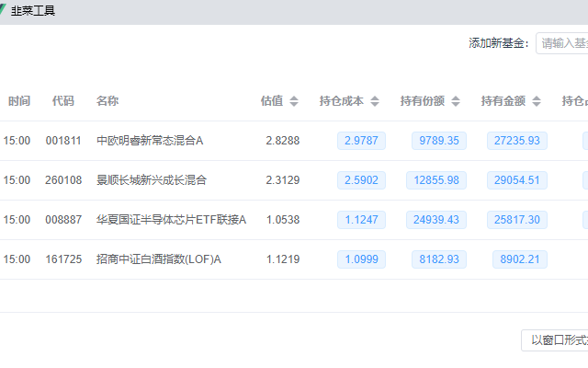
Task: Select fund name 景顺长城新兴成长混合
Action: point(152,180)
